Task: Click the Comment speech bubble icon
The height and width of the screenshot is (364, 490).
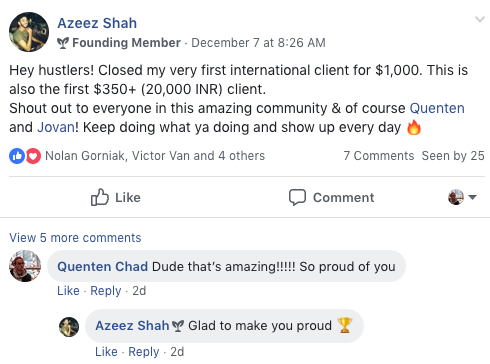Action: click(297, 197)
